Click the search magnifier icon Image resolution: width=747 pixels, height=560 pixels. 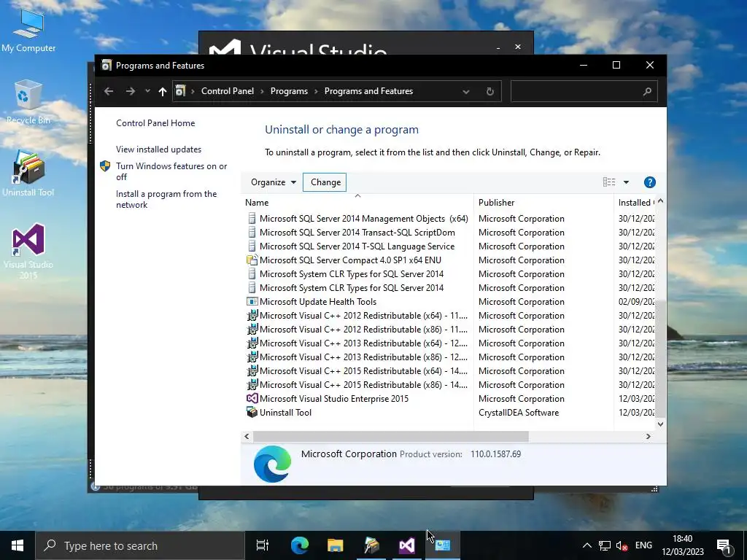point(647,91)
